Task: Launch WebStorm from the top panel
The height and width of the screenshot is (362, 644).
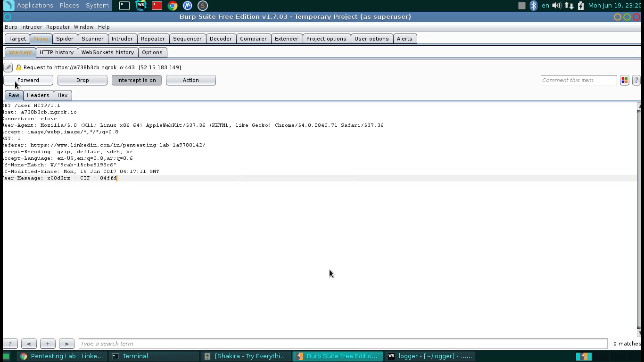Action: point(140,6)
